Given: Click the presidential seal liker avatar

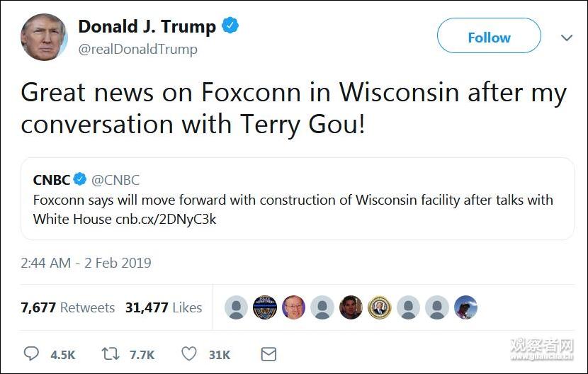Looking at the screenshot, I should 380,307.
